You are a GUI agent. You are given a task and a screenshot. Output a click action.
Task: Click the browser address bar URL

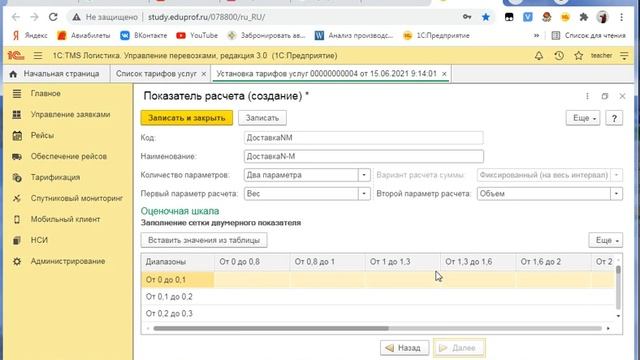pos(207,17)
